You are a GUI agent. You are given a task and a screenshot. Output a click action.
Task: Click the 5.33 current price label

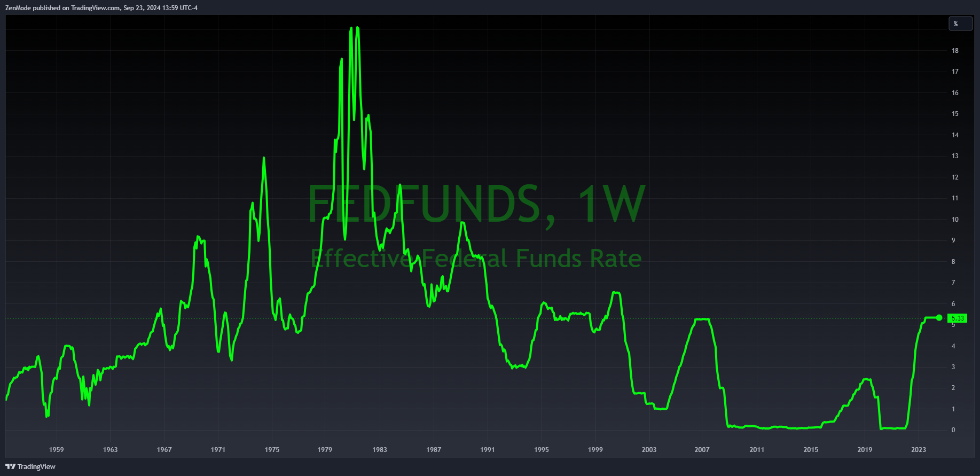[958, 318]
